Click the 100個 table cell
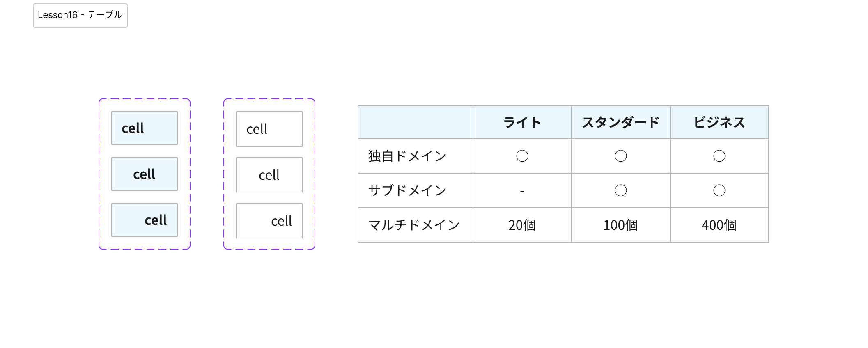This screenshot has height=348, width=868. [x=620, y=225]
